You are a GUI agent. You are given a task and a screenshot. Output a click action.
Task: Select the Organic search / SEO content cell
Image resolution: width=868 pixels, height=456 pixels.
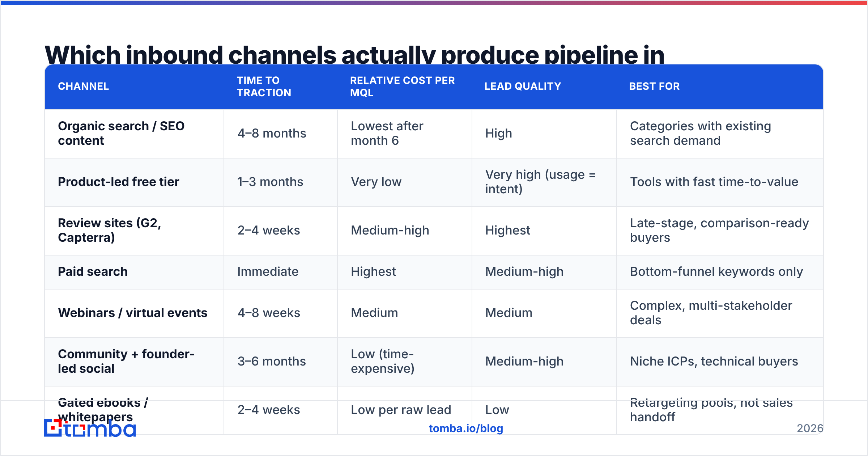(134, 134)
